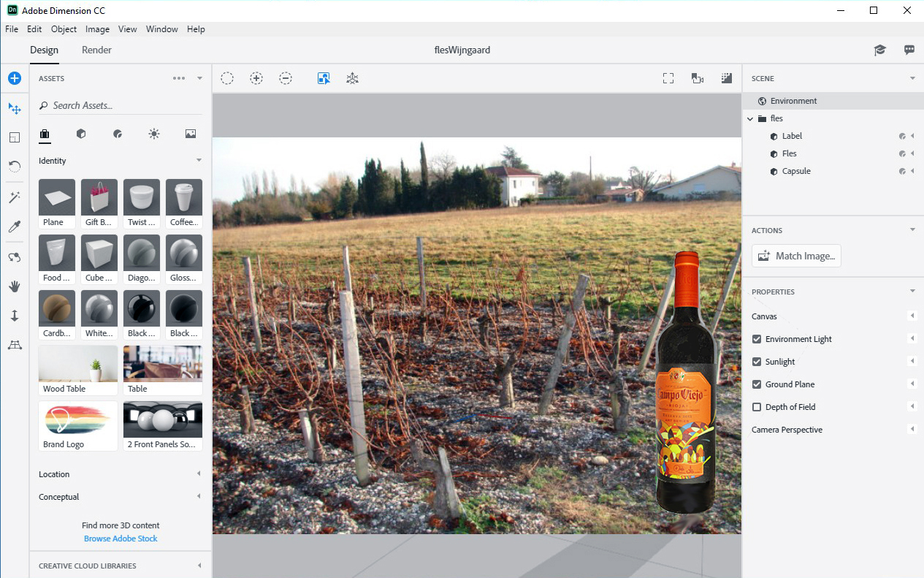924x578 pixels.
Task: Uncheck the Ground Plane checkbox
Action: coord(757,384)
